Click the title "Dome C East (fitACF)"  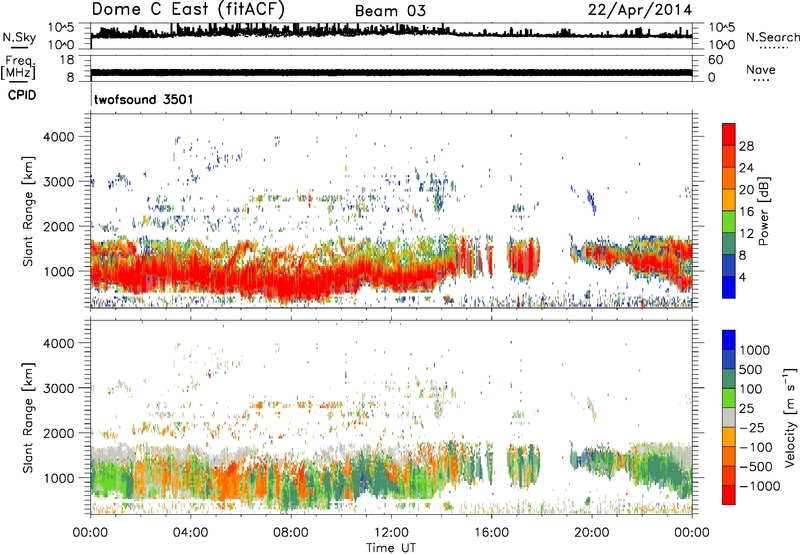(x=188, y=9)
